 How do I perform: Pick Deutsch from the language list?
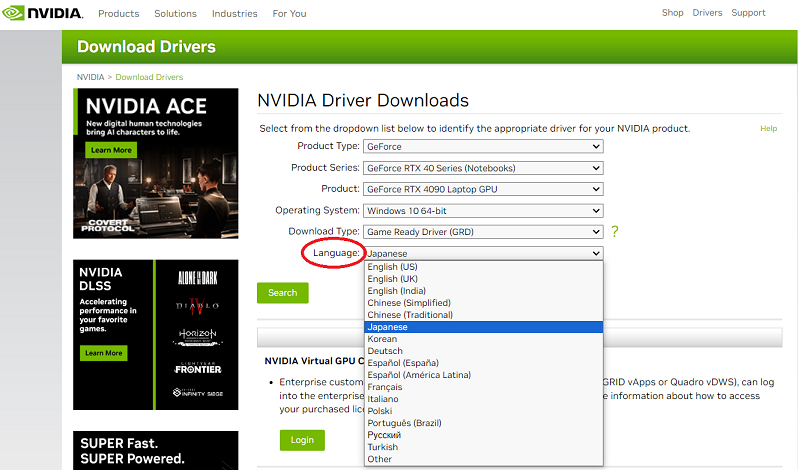coord(484,351)
